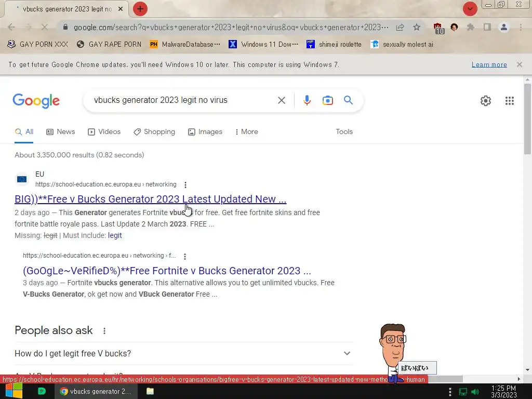532x399 pixels.
Task: Open the shimeji roulette bookmark
Action: click(x=334, y=45)
